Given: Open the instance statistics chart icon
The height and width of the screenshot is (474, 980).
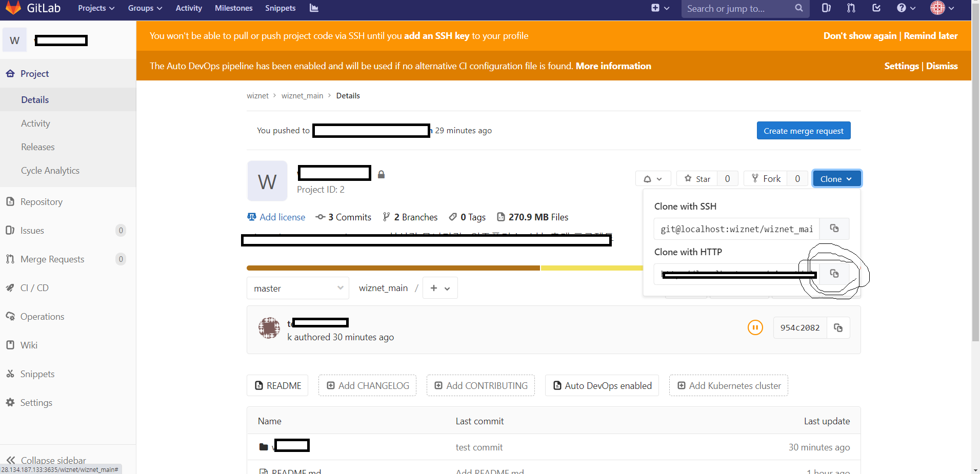Looking at the screenshot, I should coord(314,8).
